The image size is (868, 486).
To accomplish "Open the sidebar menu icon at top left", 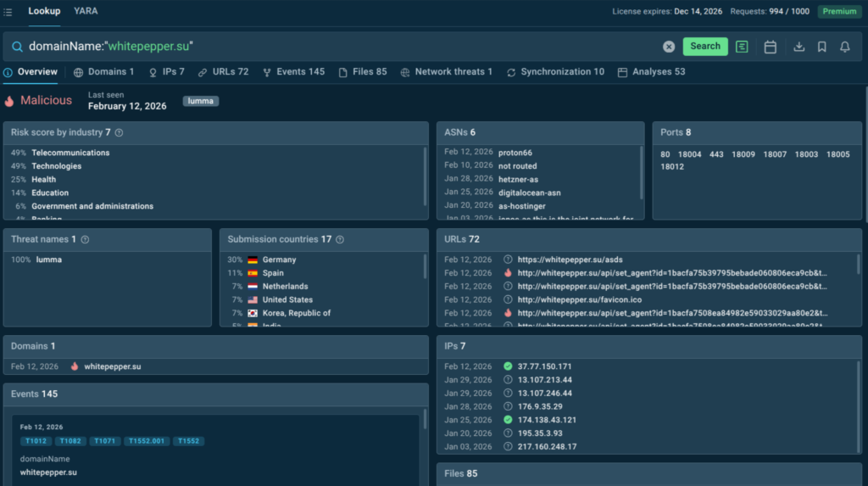I will 8,12.
